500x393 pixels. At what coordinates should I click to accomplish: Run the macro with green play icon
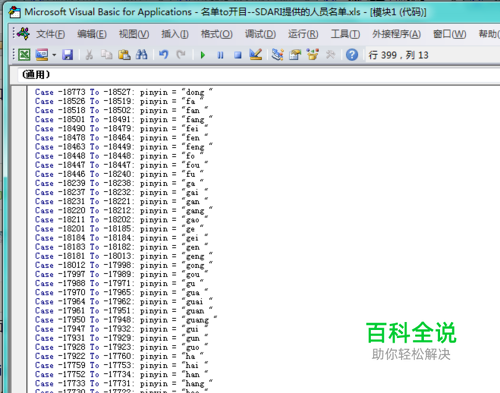tap(203, 55)
